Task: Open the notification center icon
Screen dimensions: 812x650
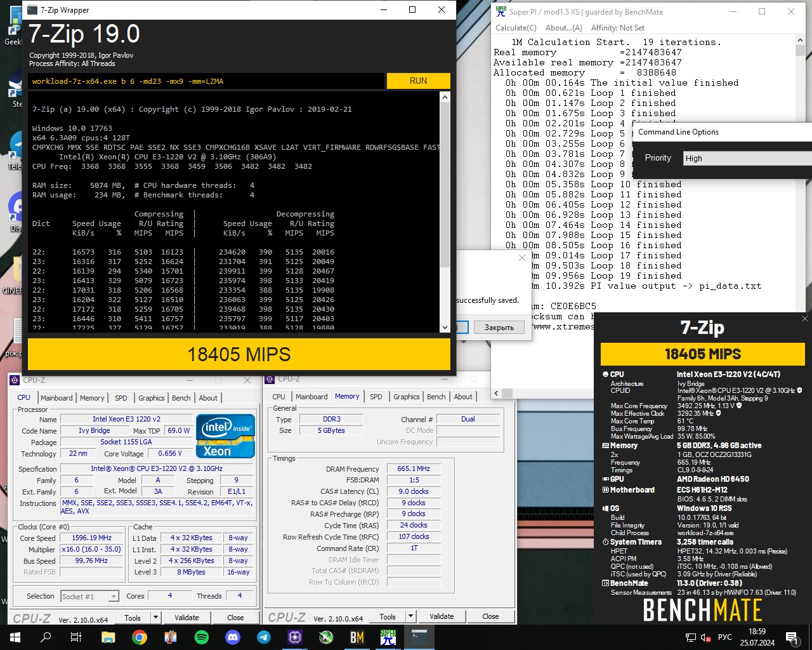Action: click(792, 637)
